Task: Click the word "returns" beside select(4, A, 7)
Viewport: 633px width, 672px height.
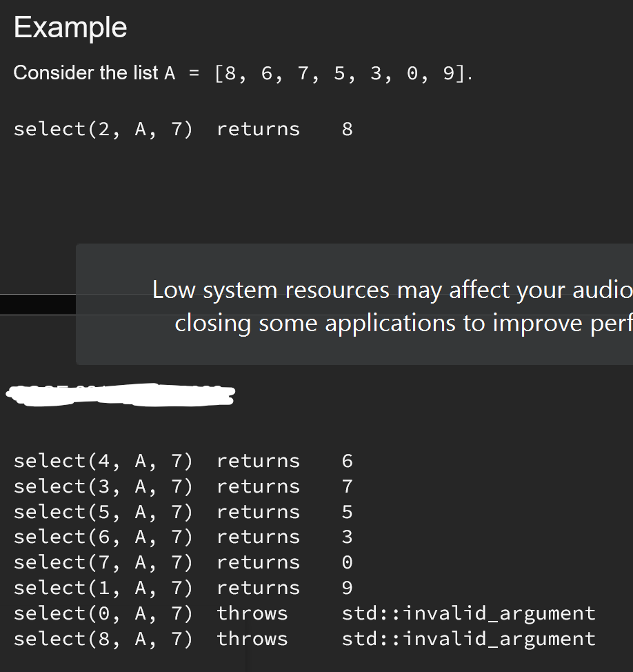Action: (258, 460)
